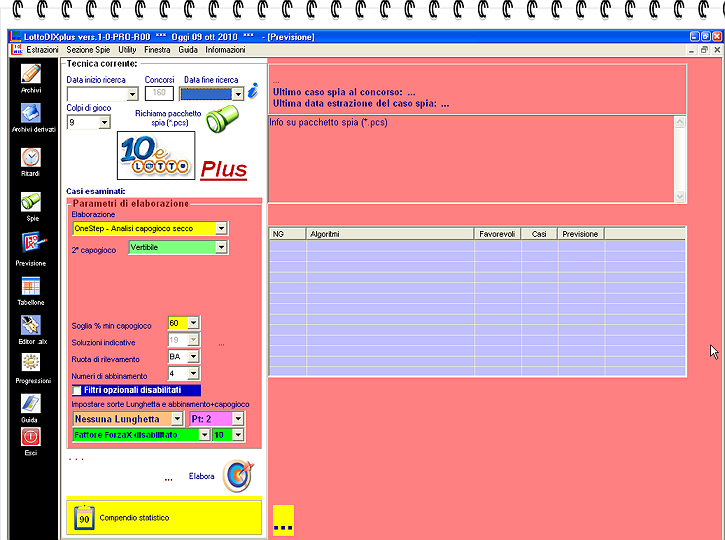Screen dimensions: 725x540
Task: Open the Soglia % min capogioco dropdown
Action: tap(193, 323)
